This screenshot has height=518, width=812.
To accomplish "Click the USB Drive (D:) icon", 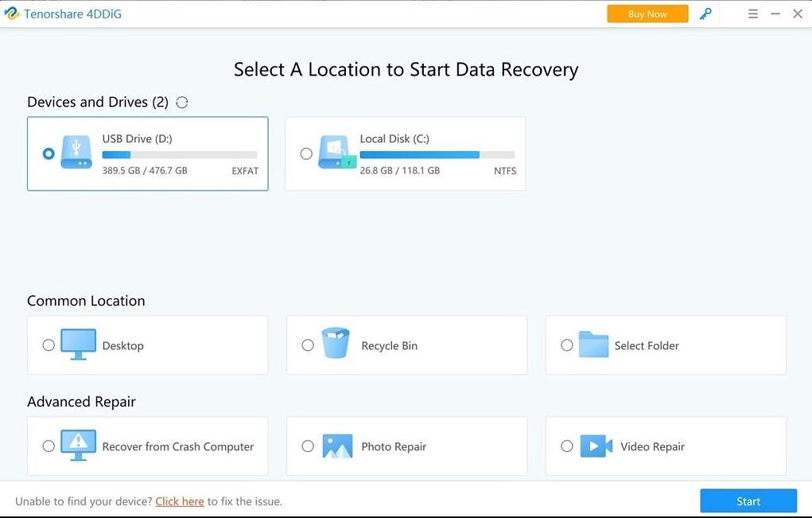I will (x=76, y=152).
